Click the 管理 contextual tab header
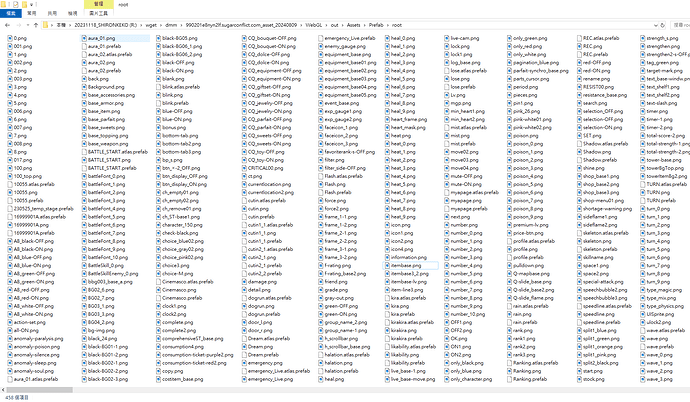The width and height of the screenshot is (690, 402). pos(99,4)
